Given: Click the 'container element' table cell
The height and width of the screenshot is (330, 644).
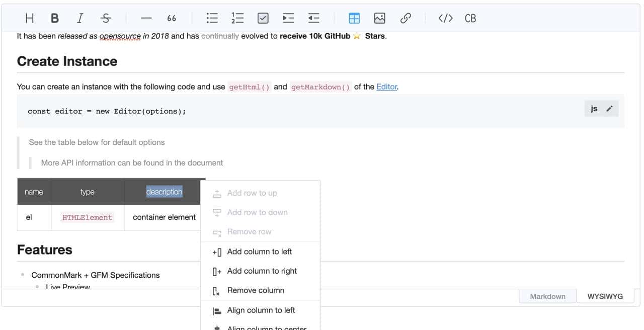Looking at the screenshot, I should 165,217.
